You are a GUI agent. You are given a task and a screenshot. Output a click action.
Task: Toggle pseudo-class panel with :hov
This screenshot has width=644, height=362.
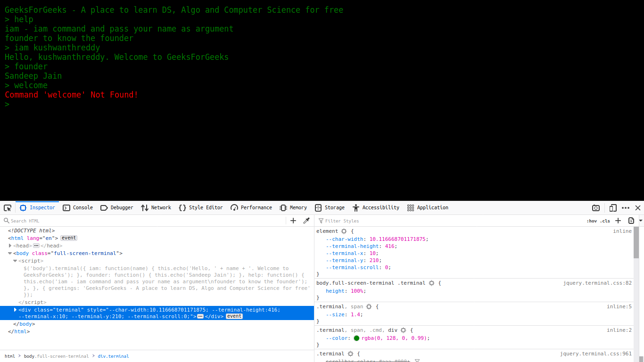tap(592, 221)
